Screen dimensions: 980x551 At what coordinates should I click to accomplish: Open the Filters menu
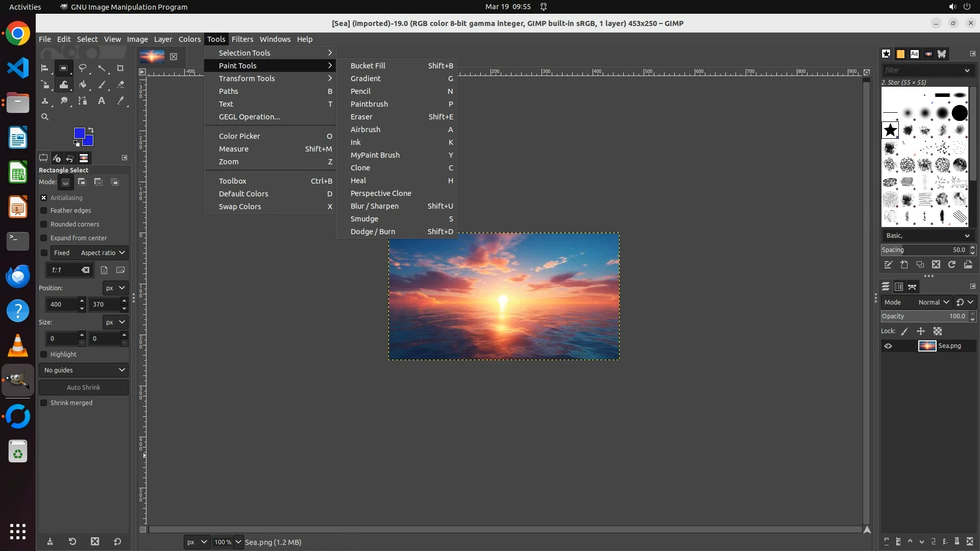coord(242,39)
